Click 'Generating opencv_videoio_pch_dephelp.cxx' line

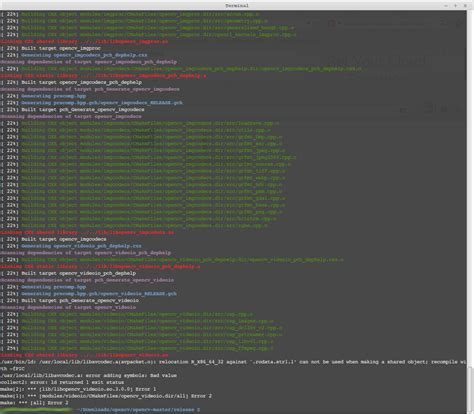71,246
